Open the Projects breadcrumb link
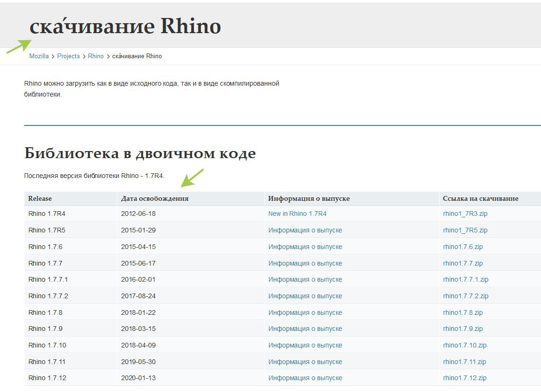The height and width of the screenshot is (392, 541). pyautogui.click(x=68, y=56)
